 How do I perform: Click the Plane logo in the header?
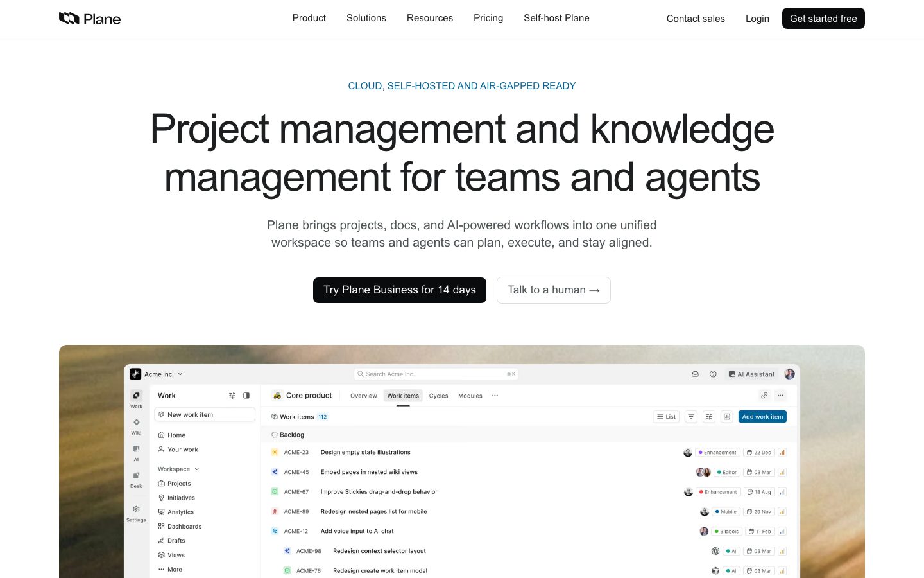[90, 19]
